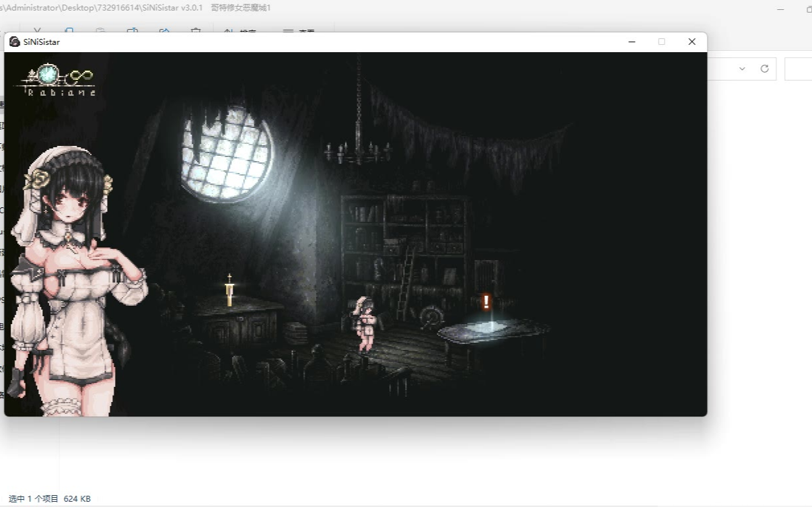
Task: Expand the address bar history dropdown
Action: point(742,69)
